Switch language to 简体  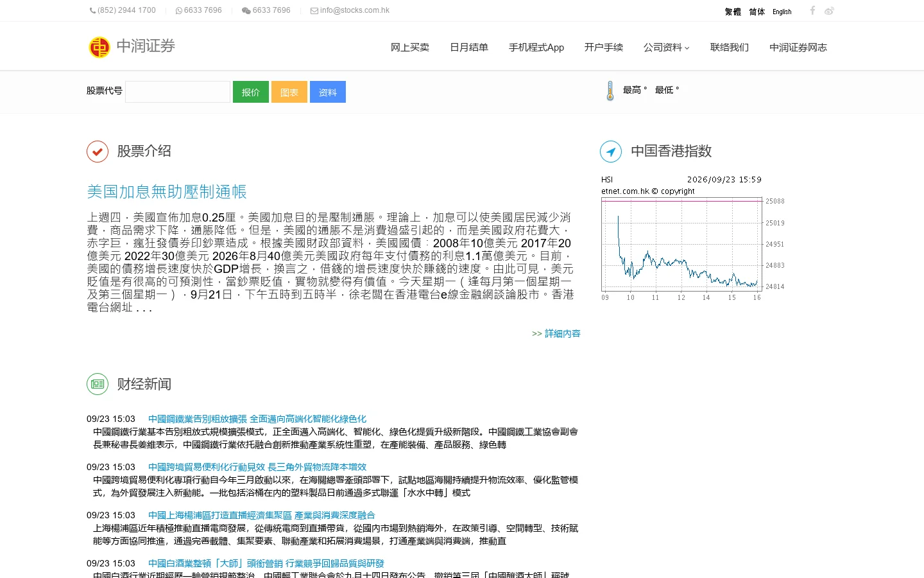pos(757,12)
